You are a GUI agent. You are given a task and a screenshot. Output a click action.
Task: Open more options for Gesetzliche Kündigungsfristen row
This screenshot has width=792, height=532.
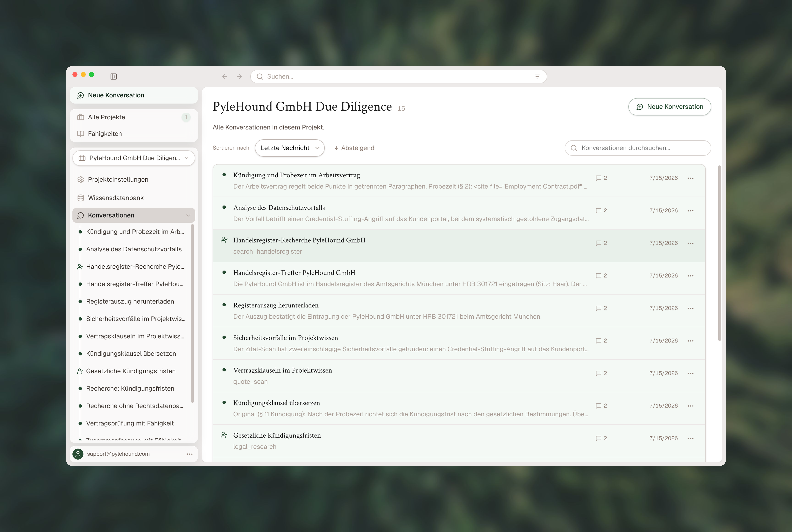(691, 438)
